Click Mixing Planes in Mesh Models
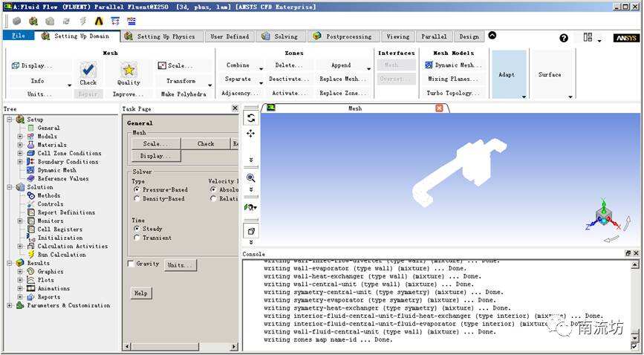644x355 pixels. click(452, 79)
